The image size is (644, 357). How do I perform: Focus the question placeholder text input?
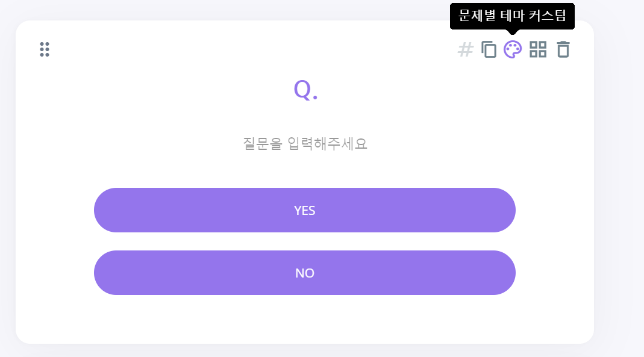coord(305,144)
